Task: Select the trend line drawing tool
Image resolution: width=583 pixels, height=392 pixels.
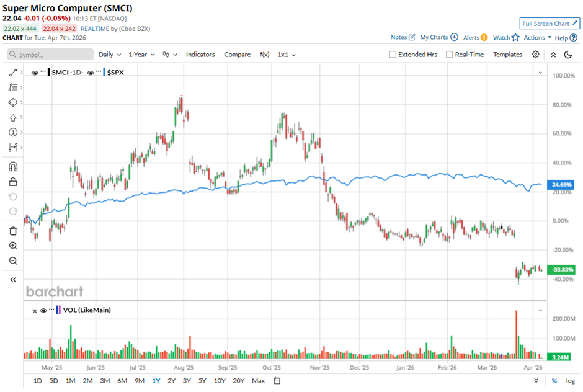Action: (x=12, y=73)
